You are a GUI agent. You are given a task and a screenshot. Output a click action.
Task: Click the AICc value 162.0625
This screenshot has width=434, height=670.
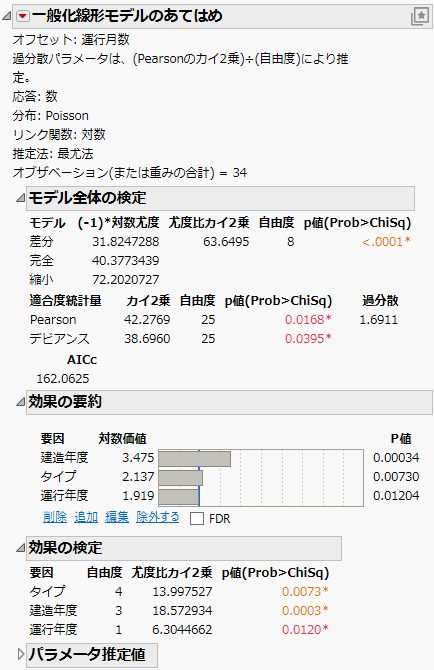[x=63, y=379]
